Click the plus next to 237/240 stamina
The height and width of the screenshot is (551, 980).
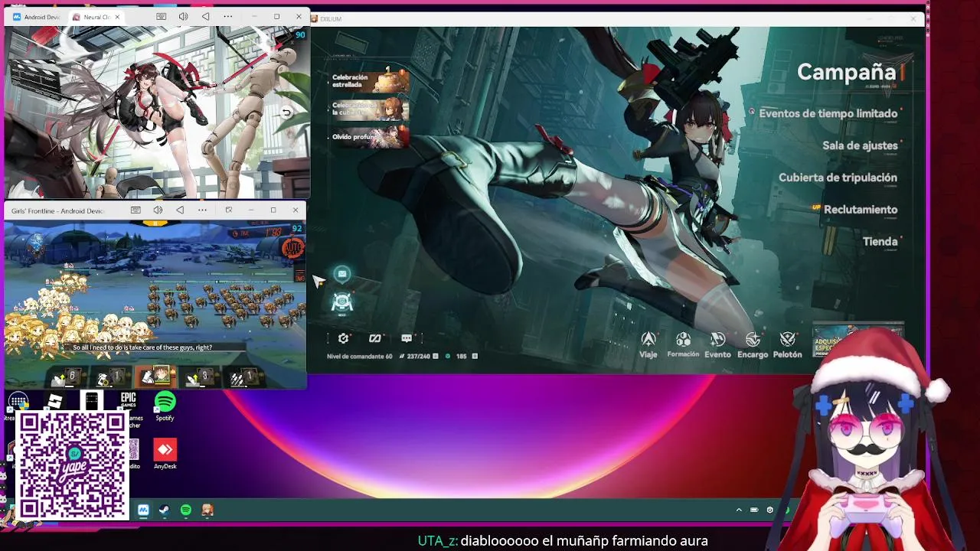[x=436, y=356]
